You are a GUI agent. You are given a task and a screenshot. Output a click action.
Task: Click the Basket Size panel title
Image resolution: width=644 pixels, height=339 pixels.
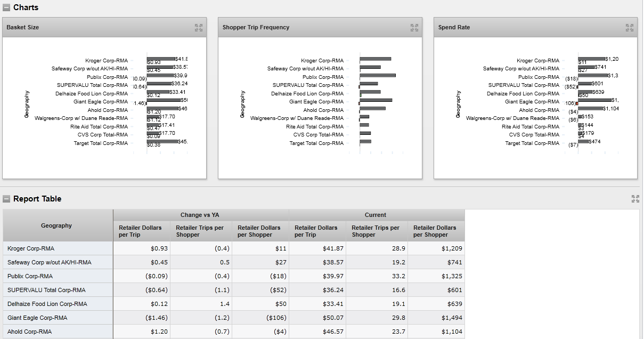tap(23, 27)
